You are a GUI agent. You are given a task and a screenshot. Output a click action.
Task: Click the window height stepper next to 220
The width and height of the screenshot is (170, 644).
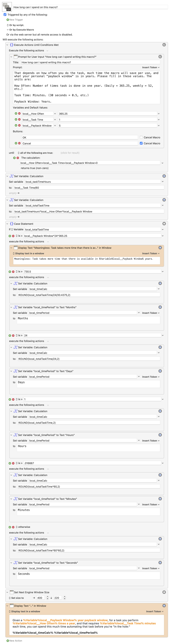pyautogui.click(x=65, y=598)
